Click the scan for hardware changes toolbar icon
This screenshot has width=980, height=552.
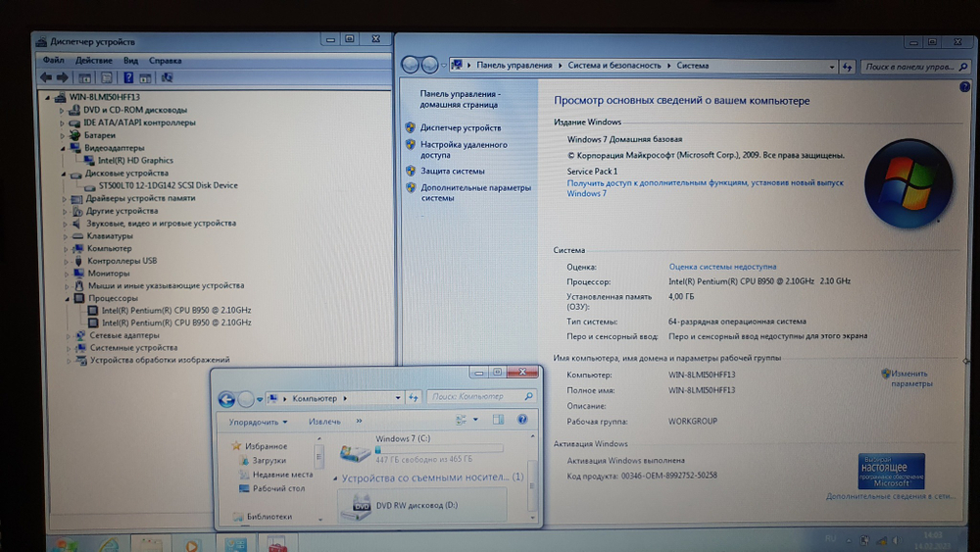pos(167,77)
